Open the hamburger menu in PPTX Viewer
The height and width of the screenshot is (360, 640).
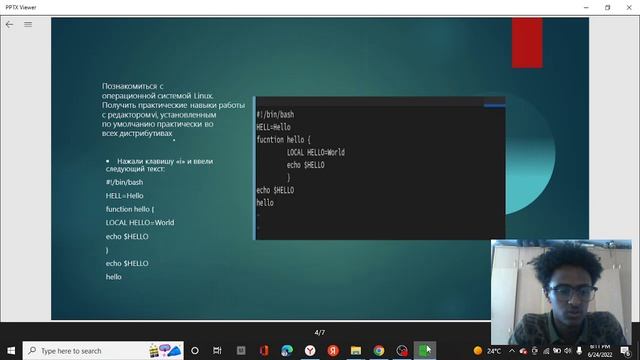coord(28,24)
